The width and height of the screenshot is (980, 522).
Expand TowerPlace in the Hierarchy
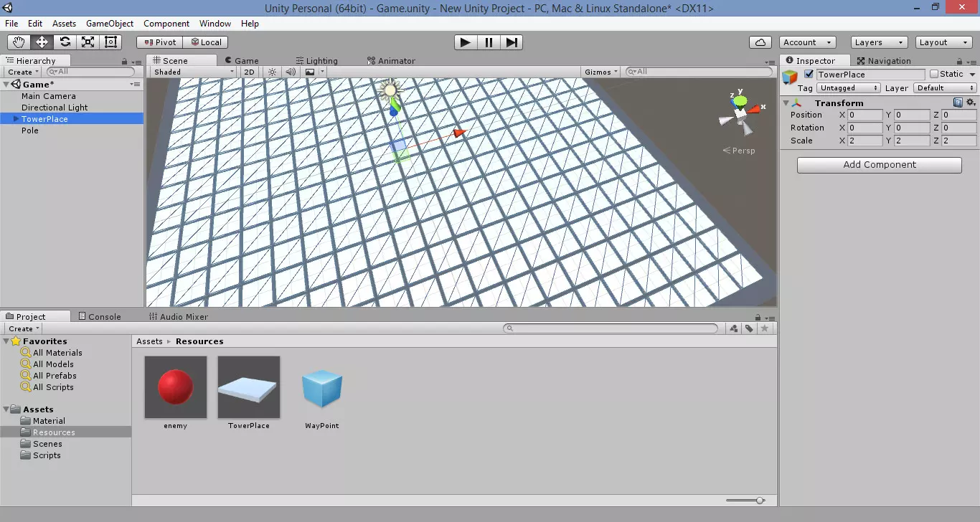(16, 119)
